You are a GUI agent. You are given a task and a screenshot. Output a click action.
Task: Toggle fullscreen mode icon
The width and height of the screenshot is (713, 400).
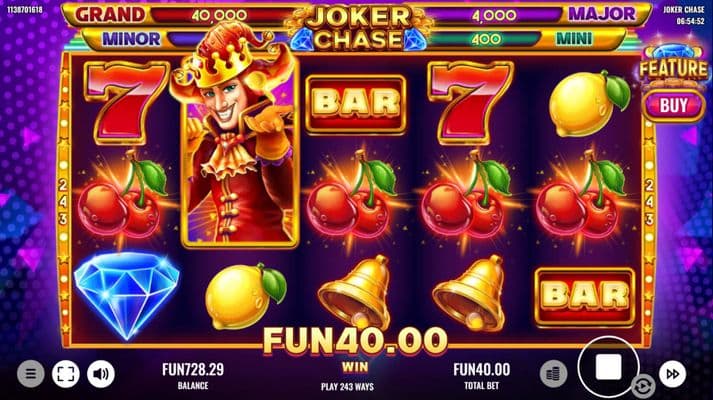point(65,374)
